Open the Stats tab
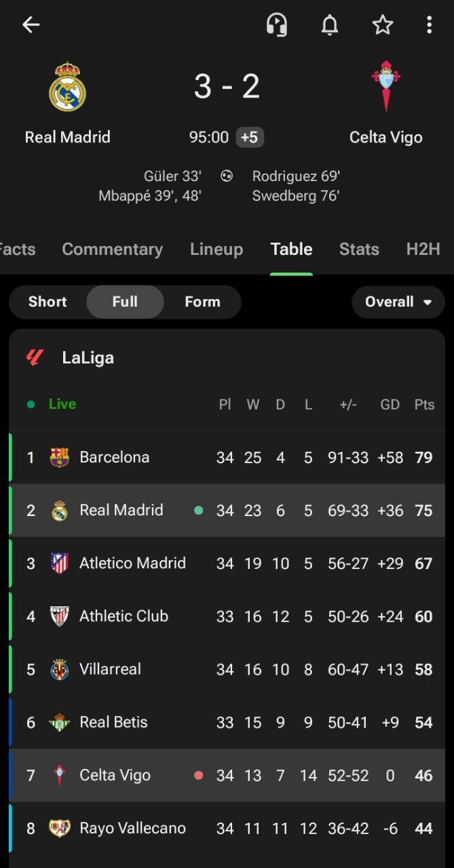The image size is (454, 868). (359, 250)
